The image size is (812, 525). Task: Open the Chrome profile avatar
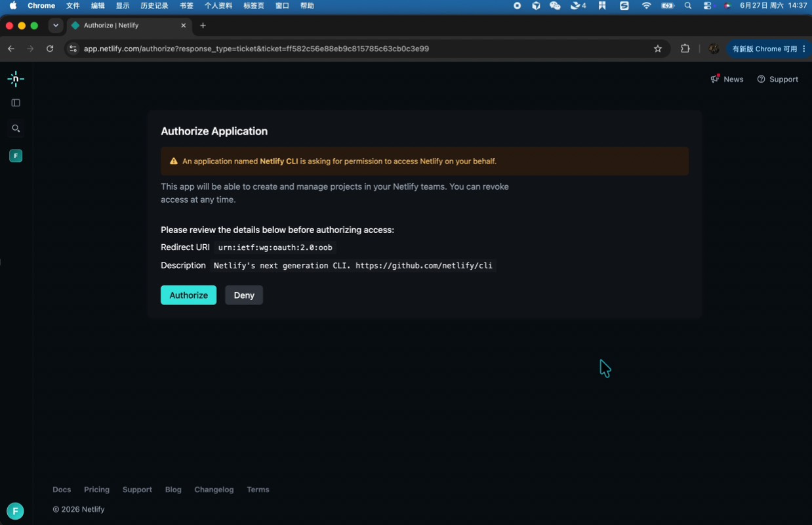(x=714, y=49)
